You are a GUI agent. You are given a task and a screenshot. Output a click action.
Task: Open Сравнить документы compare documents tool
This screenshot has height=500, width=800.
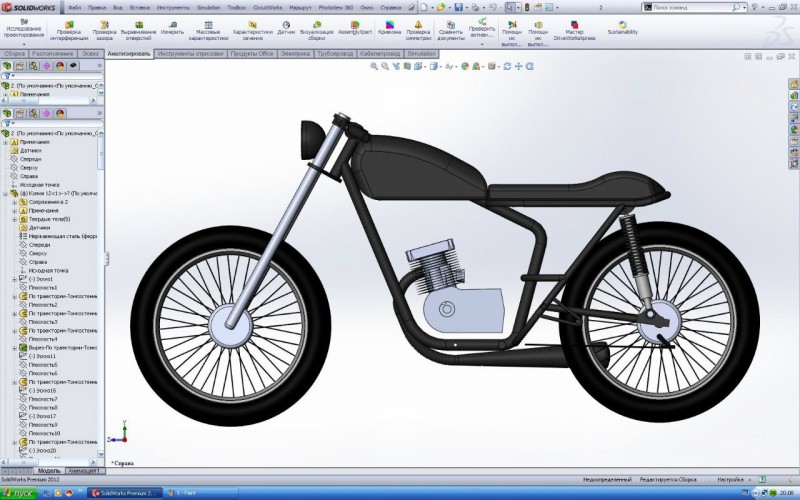click(451, 31)
